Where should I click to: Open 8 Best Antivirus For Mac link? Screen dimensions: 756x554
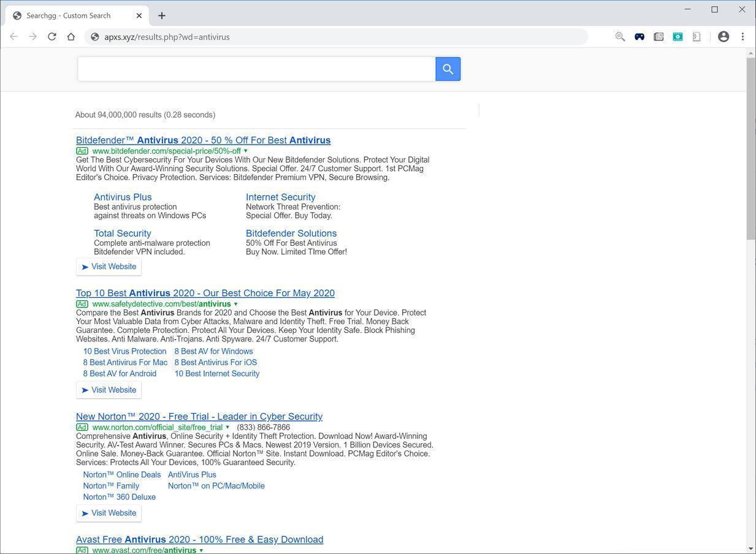point(126,362)
